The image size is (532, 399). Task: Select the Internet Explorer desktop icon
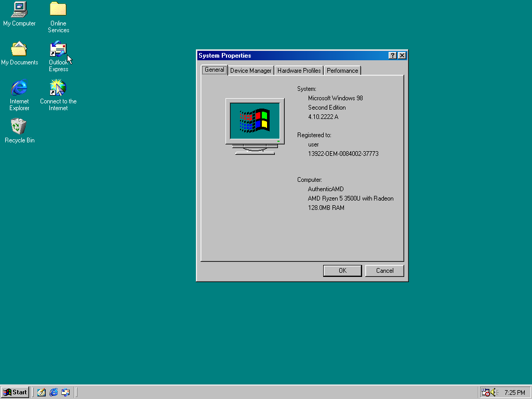19,95
